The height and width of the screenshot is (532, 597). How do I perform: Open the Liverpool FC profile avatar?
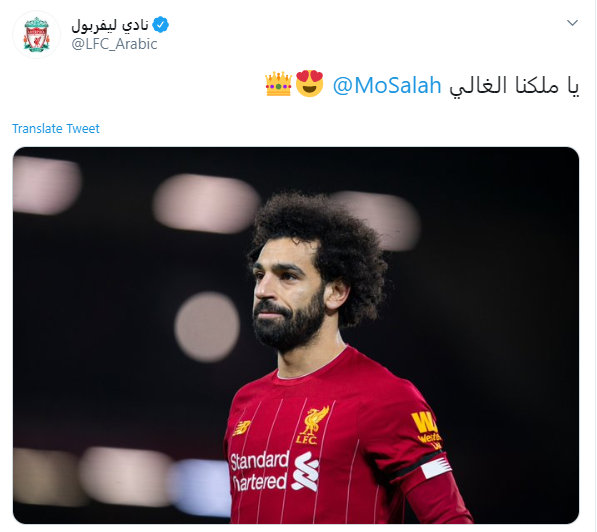click(36, 35)
